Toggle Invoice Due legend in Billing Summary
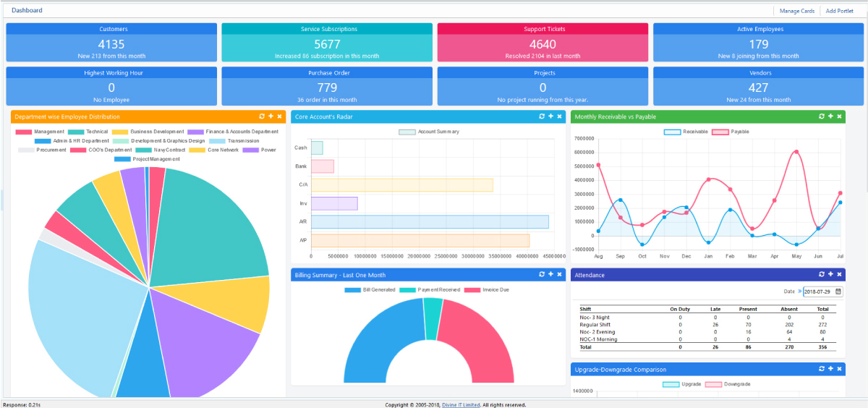 pyautogui.click(x=488, y=289)
